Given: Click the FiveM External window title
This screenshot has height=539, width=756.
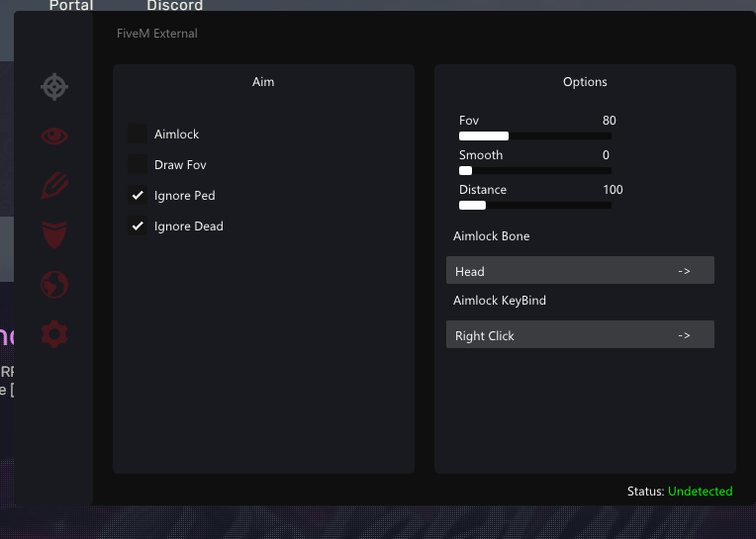Looking at the screenshot, I should tap(157, 34).
